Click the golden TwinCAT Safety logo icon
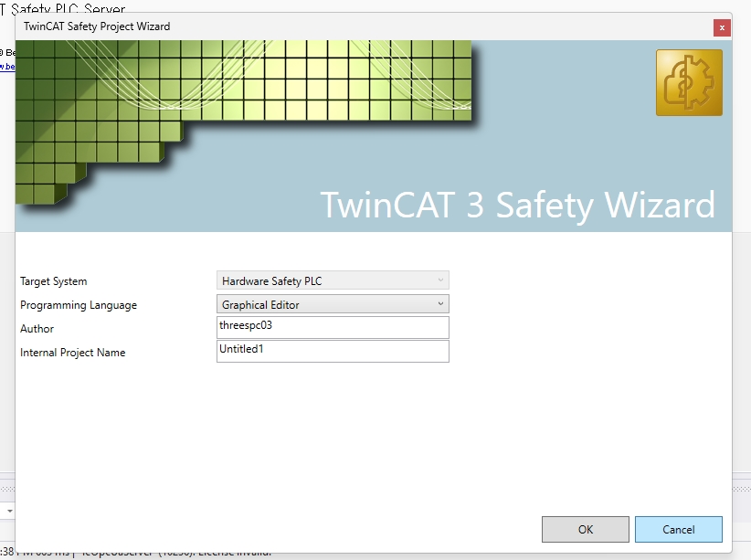Screen dimensions: 751x560 (689, 83)
